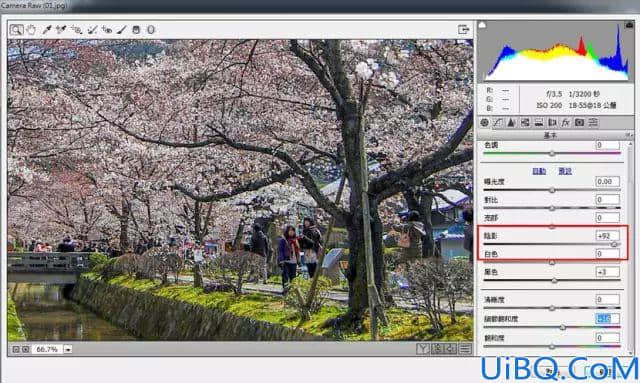This screenshot has height=383, width=640.
Task: Pick the White Balance eyedropper tool
Action: pyautogui.click(x=47, y=30)
